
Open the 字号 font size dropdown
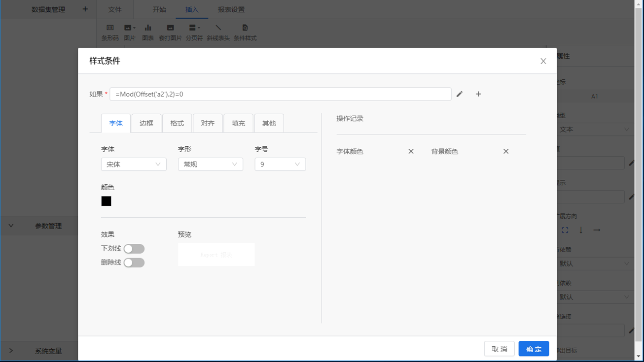click(x=280, y=164)
